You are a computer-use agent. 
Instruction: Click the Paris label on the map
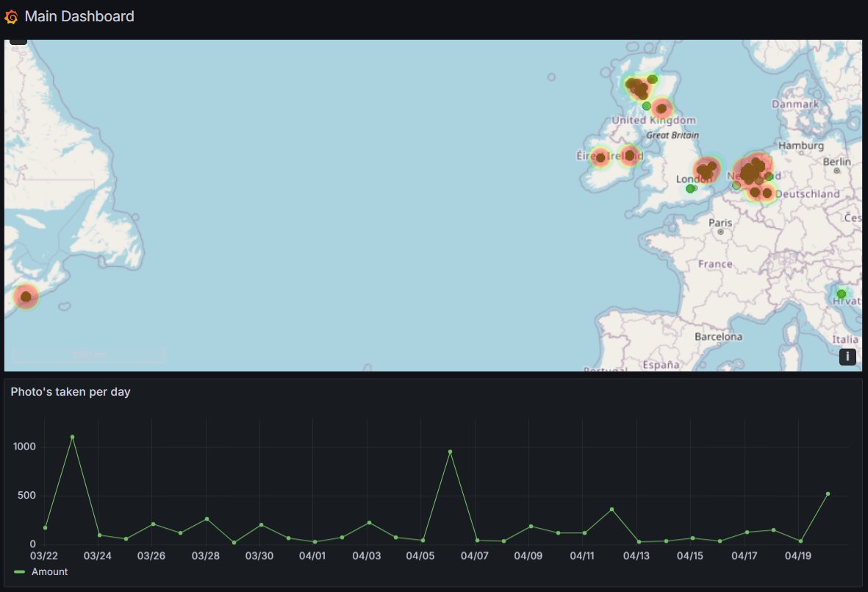tap(720, 223)
